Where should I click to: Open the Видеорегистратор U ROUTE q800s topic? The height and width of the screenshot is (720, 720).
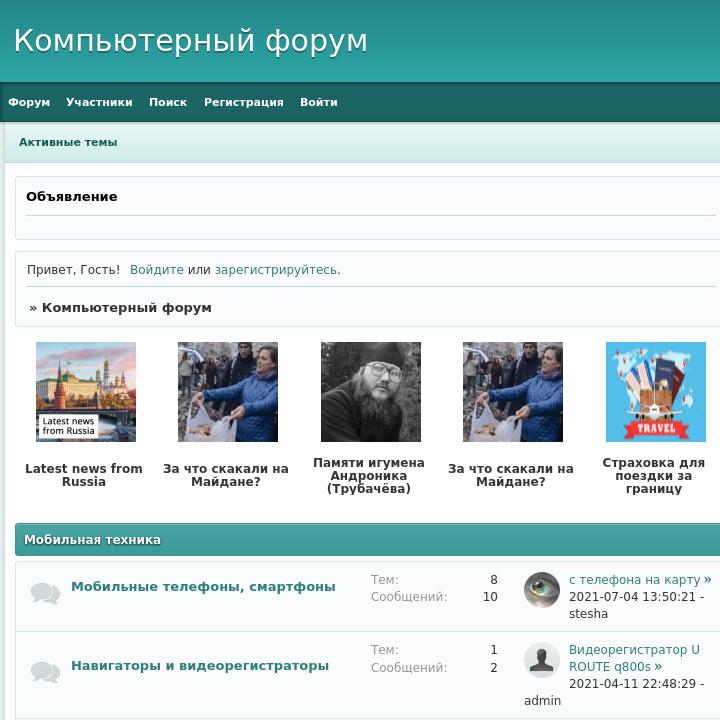(634, 658)
